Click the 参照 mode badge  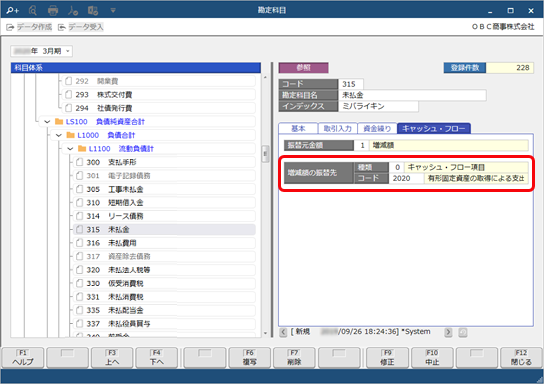[304, 68]
